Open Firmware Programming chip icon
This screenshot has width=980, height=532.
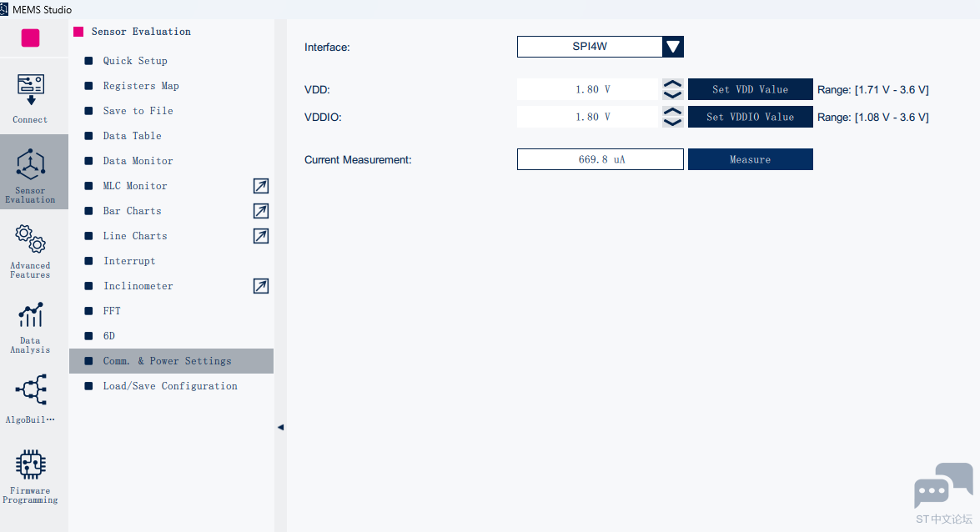coord(31,464)
